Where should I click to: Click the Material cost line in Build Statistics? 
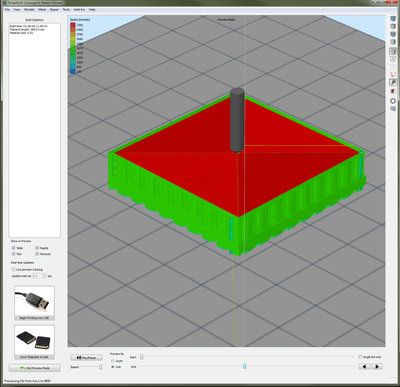(21, 33)
